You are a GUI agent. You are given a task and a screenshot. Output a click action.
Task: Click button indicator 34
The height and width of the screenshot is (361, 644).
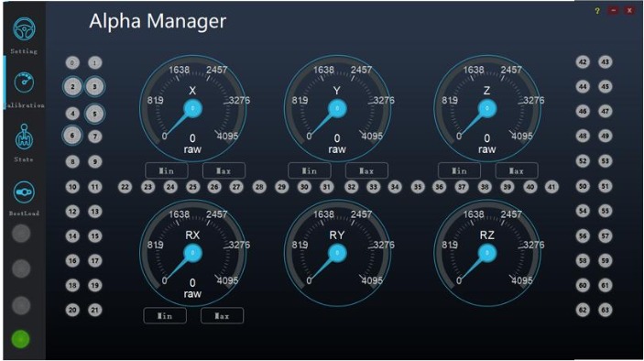(x=395, y=187)
